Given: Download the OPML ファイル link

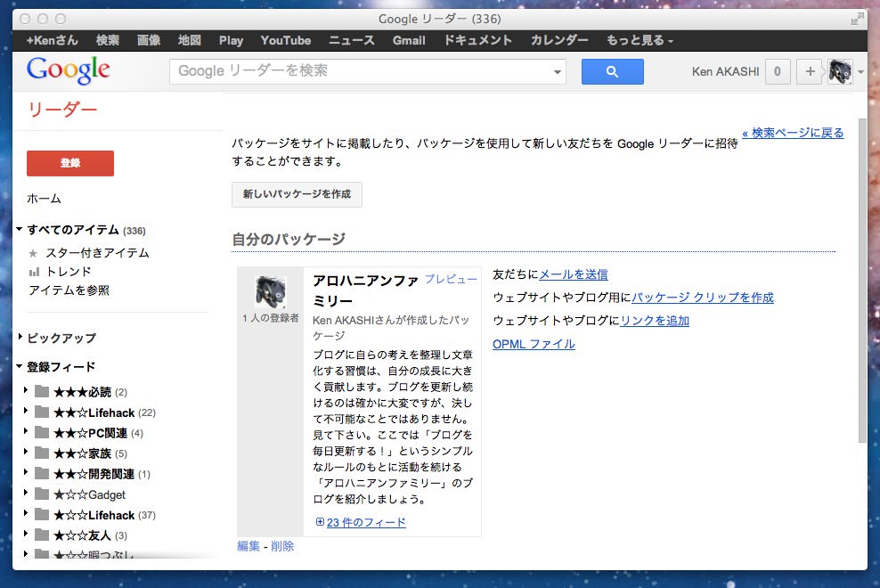Looking at the screenshot, I should tap(534, 344).
